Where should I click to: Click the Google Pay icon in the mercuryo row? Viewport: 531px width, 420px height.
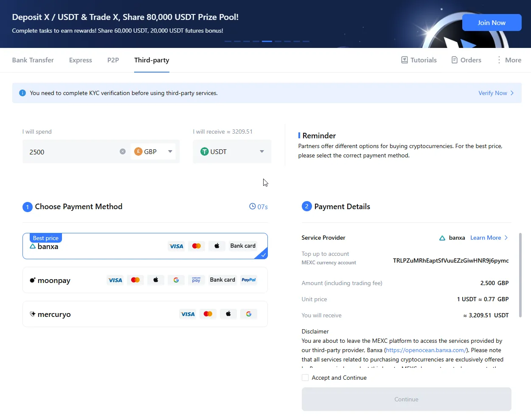click(x=249, y=314)
